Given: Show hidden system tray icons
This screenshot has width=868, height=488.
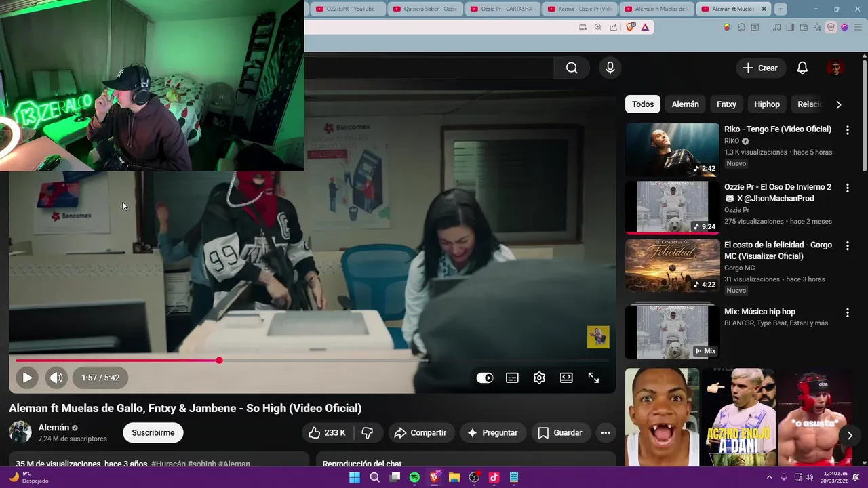Looking at the screenshot, I should click(x=770, y=477).
